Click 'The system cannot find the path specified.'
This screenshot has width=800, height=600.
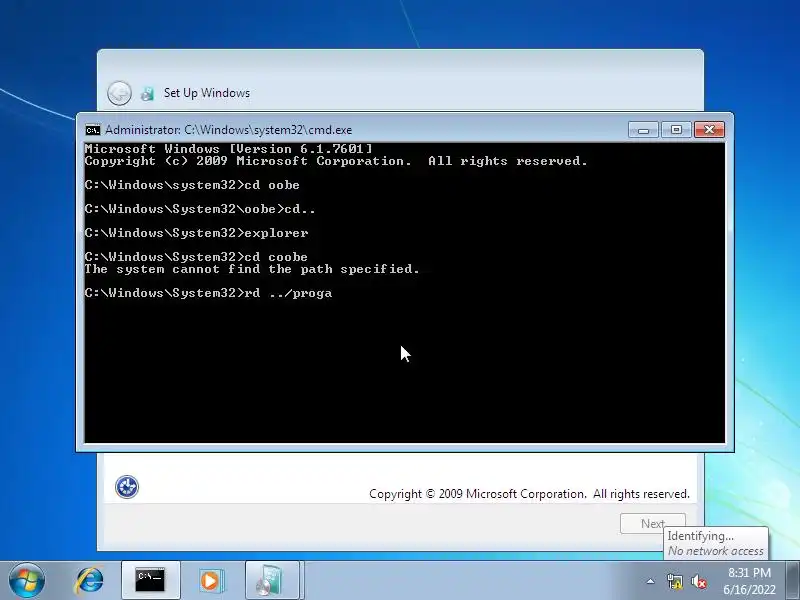pyautogui.click(x=252, y=269)
